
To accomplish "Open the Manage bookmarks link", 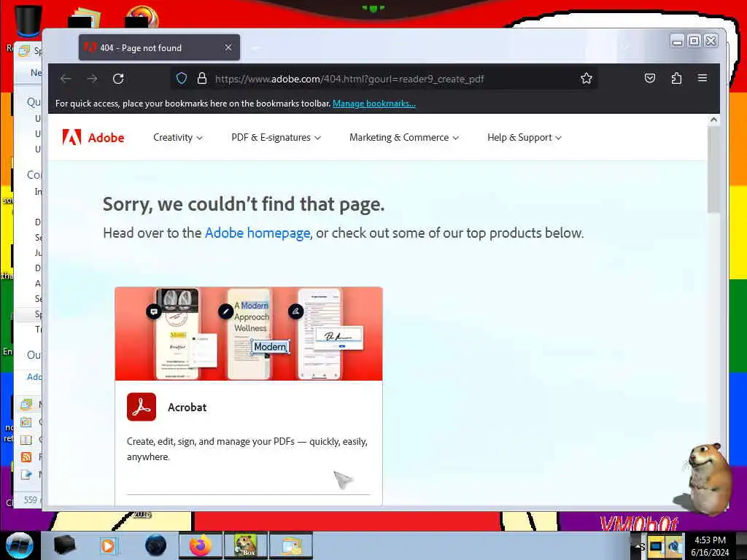I will pos(374,104).
